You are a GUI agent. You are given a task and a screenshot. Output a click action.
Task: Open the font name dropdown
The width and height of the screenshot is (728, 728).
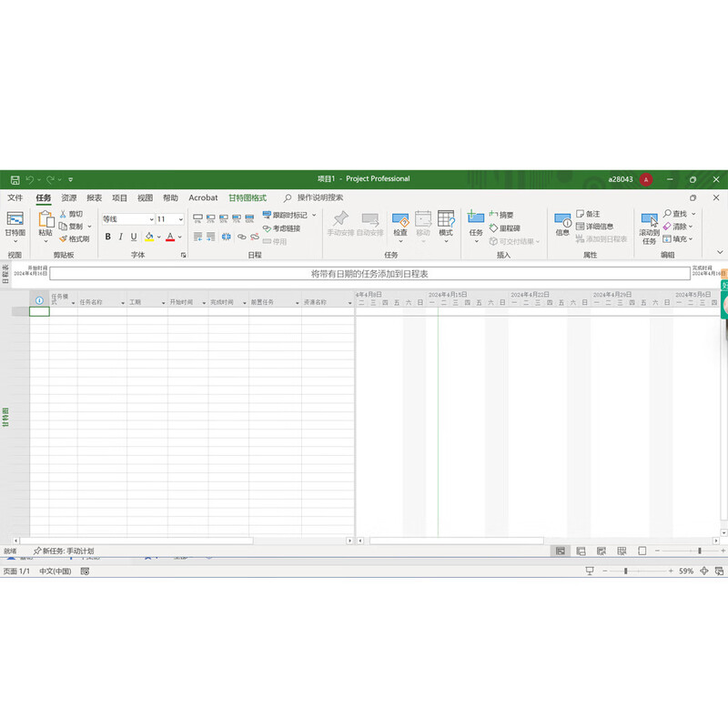(152, 218)
